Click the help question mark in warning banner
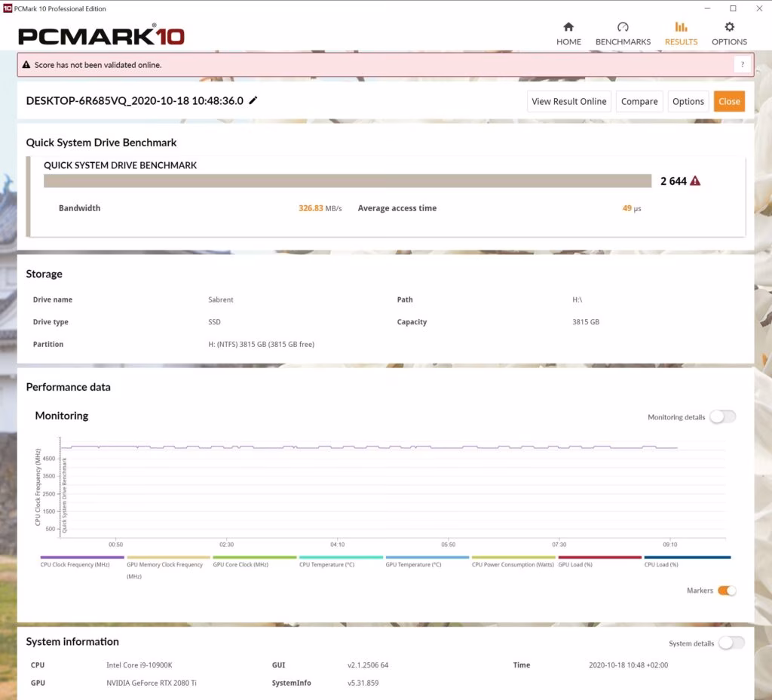772x700 pixels. 743,65
